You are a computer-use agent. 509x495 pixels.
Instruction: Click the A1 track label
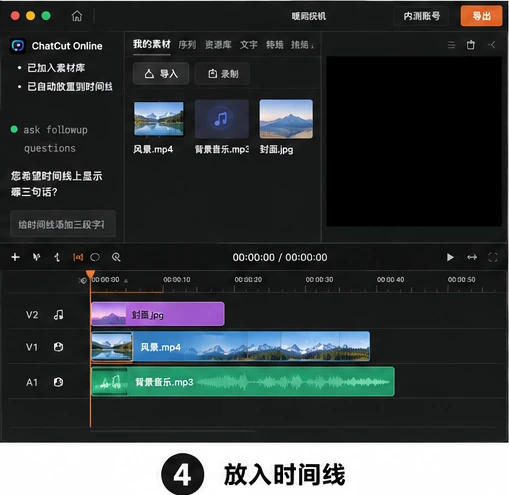point(32,382)
